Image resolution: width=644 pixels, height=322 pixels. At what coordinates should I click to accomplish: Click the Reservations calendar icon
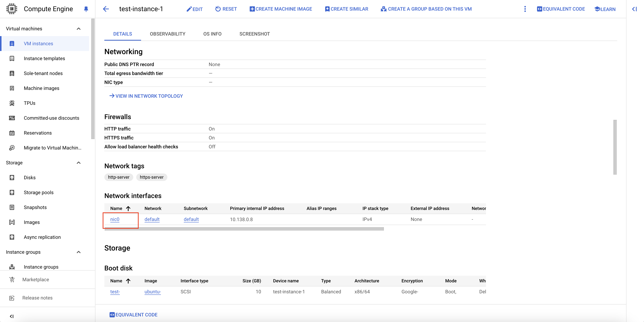12,133
